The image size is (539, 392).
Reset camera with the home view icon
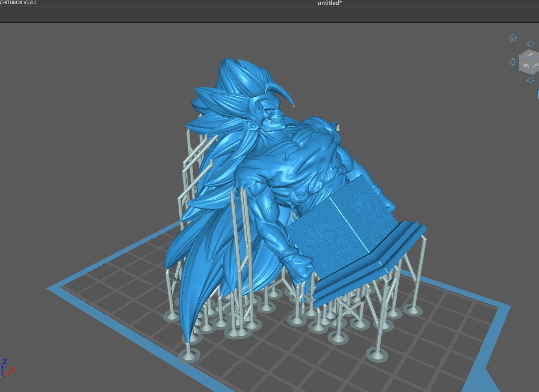pyautogui.click(x=513, y=37)
